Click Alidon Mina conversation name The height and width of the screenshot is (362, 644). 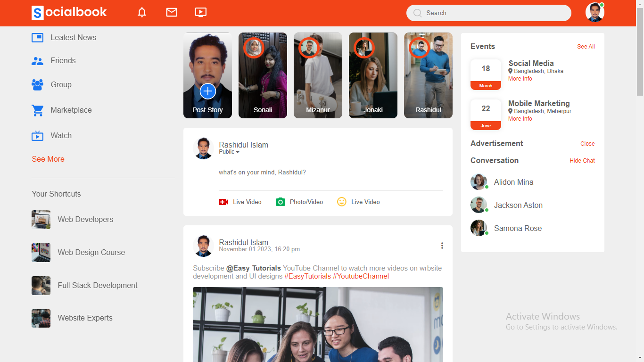(514, 182)
